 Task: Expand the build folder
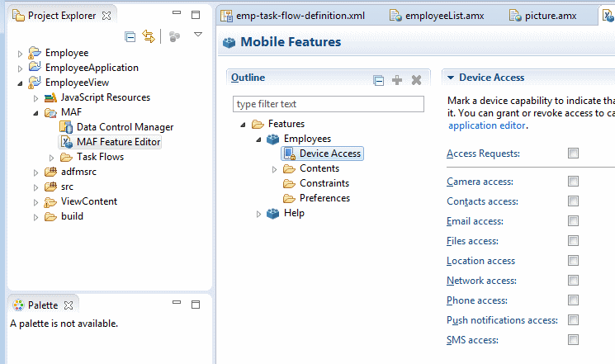coord(35,218)
